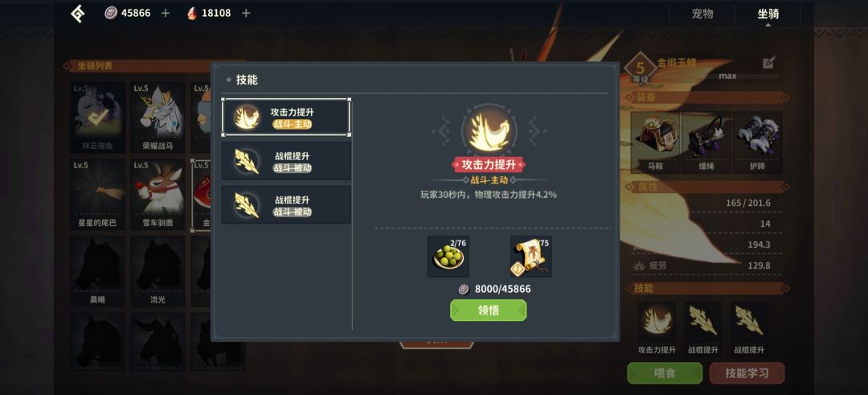
Task: Select the green fruit plate material icon
Action: click(x=448, y=257)
